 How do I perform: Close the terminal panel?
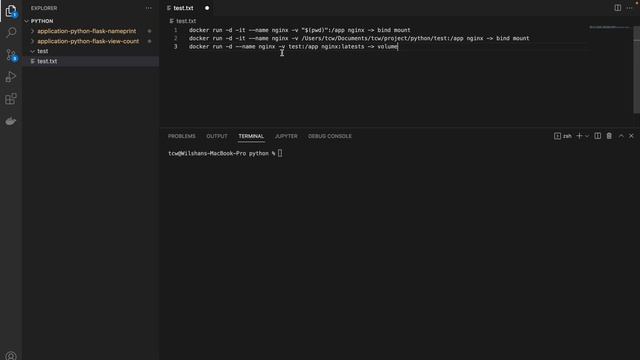pyautogui.click(x=631, y=136)
